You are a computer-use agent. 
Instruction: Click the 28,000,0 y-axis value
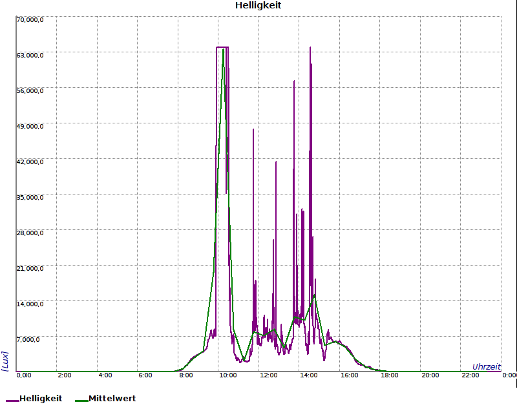coord(30,233)
